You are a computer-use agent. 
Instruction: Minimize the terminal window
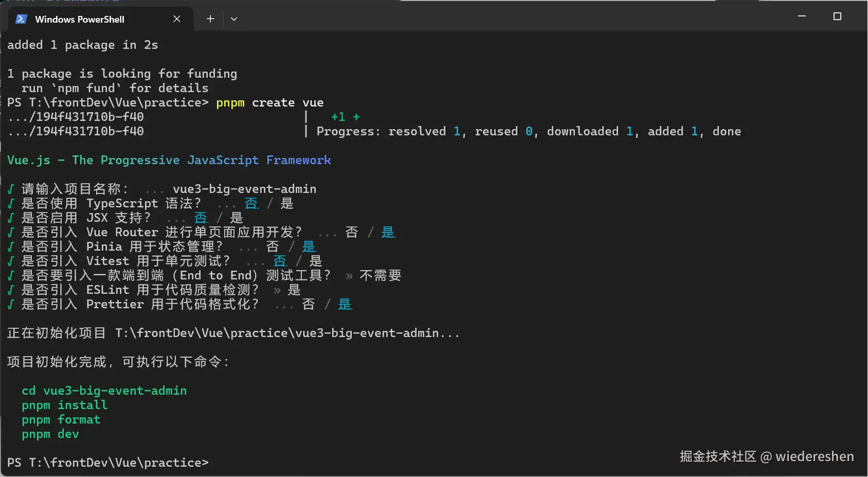tap(802, 16)
